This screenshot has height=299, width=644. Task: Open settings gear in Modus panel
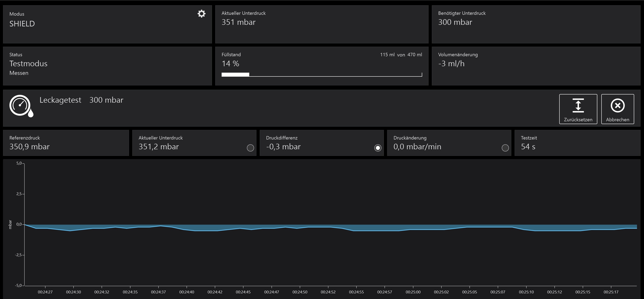202,14
